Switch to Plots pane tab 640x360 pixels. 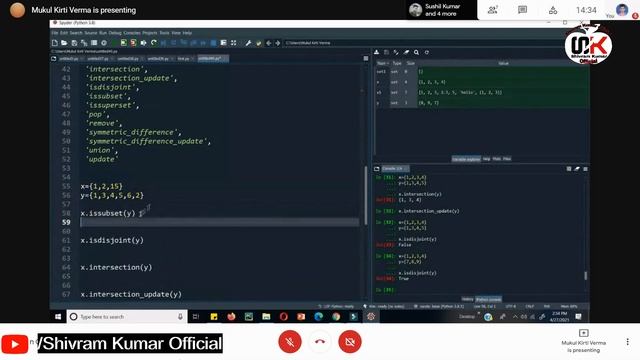click(497, 159)
